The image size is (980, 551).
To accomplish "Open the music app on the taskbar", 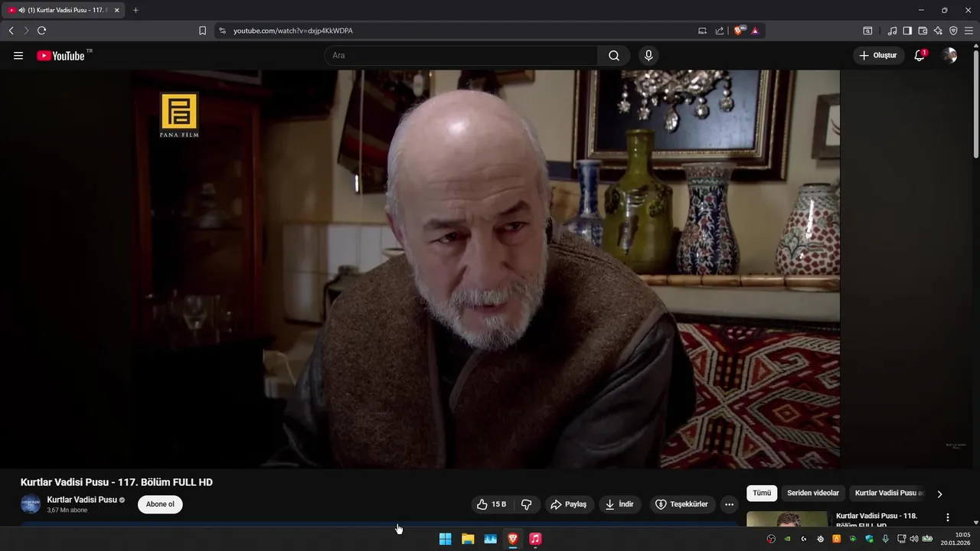I will (536, 539).
